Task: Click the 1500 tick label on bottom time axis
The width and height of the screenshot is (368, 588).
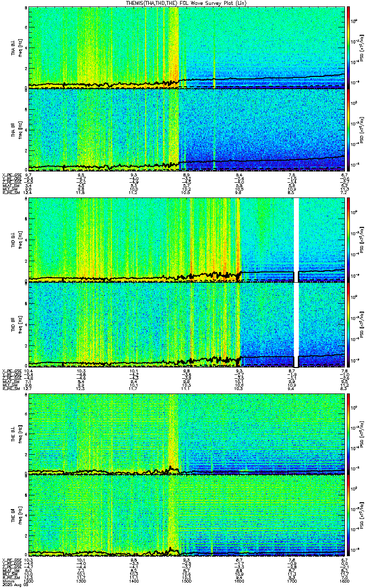Action: coord(186,581)
